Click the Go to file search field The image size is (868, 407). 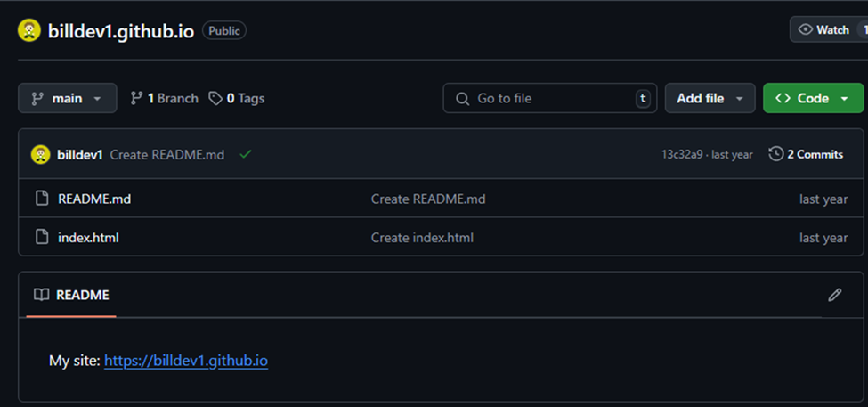[549, 98]
